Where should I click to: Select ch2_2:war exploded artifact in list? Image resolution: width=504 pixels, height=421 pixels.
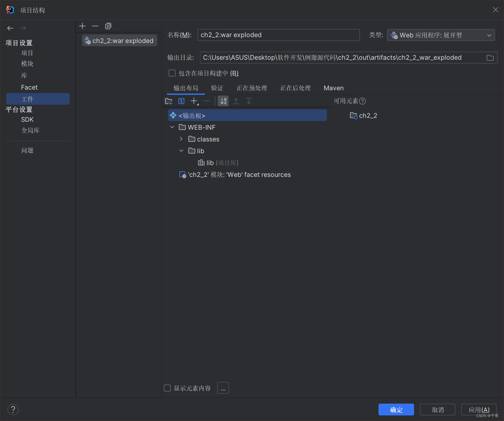click(119, 41)
